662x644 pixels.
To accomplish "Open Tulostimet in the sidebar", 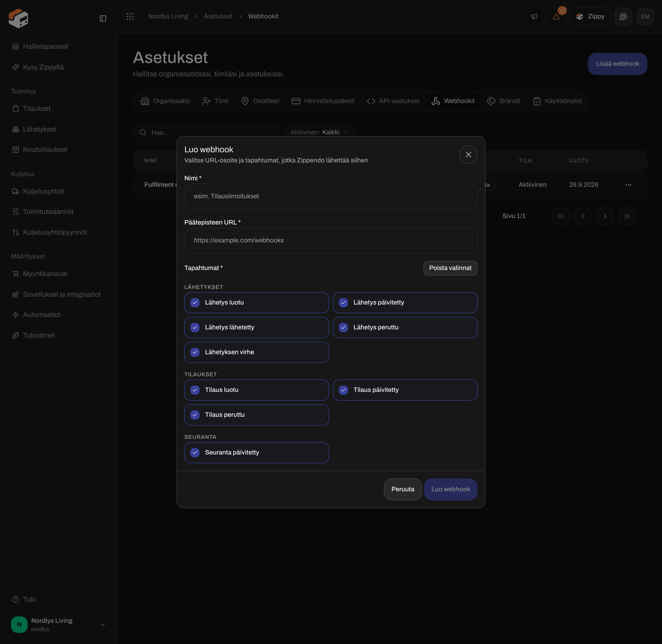I will coord(59,336).
